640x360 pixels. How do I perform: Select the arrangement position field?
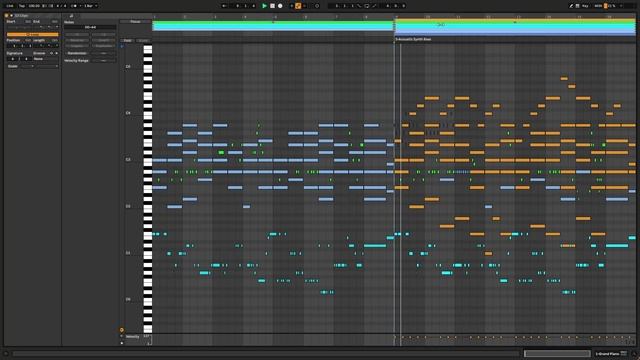coord(245,6)
